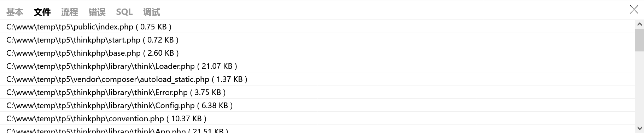Select the thinkphp\start.php row

coord(317,40)
